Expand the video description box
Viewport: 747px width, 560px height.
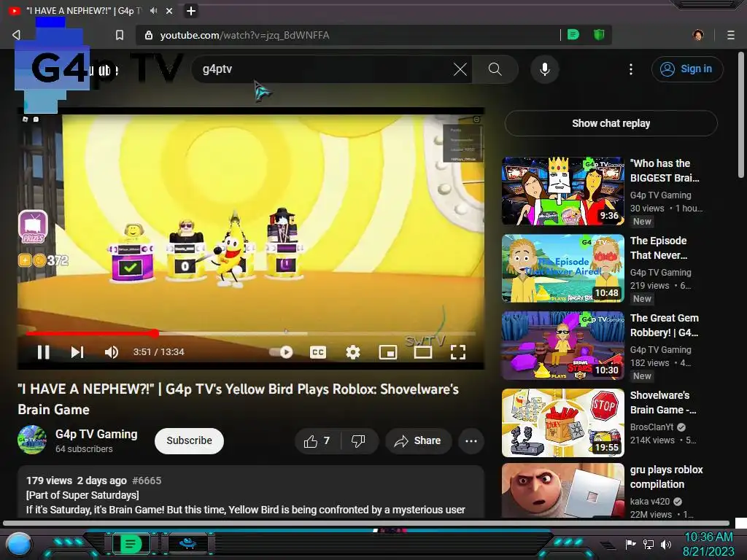tap(251, 492)
